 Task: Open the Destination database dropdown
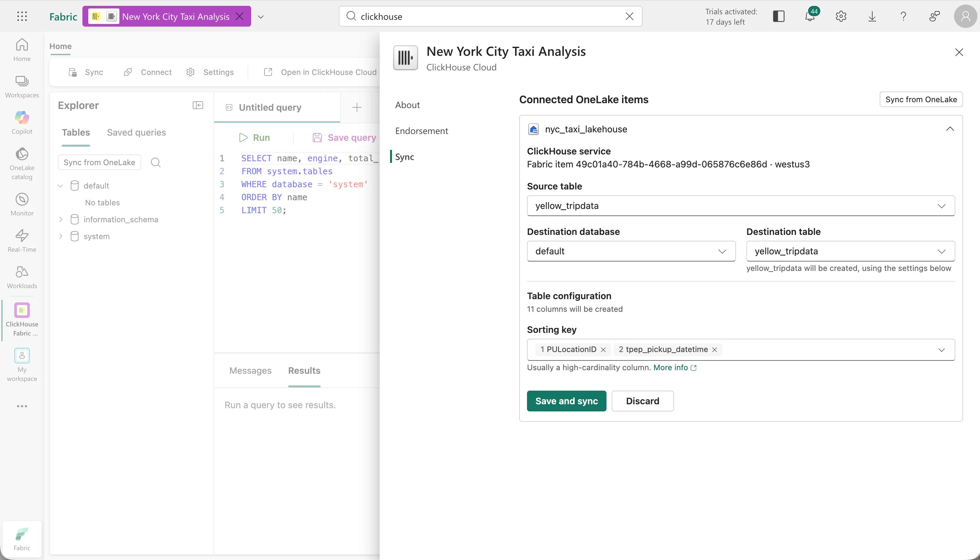tap(631, 251)
